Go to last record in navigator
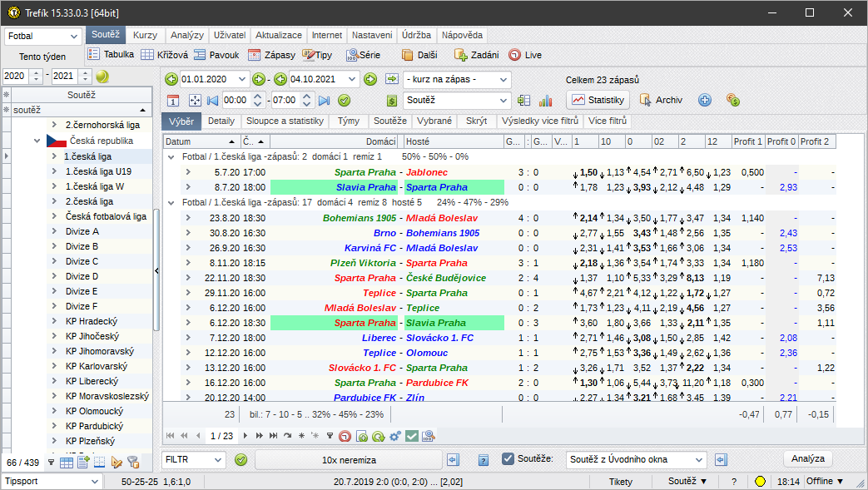 tap(273, 436)
